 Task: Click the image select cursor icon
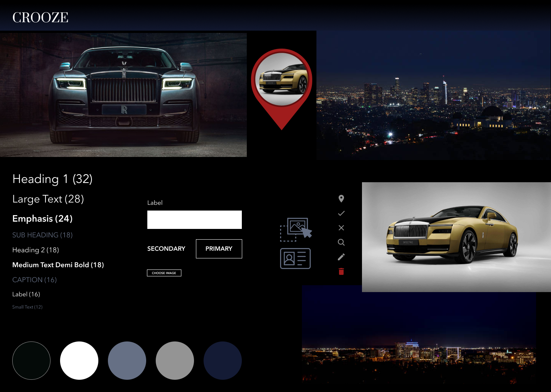click(x=296, y=230)
